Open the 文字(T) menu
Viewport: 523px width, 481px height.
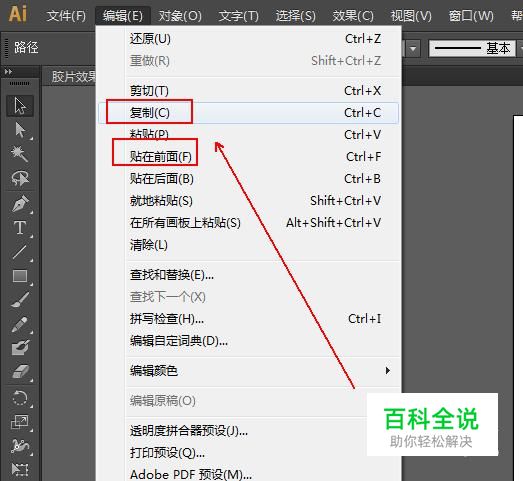click(x=238, y=16)
